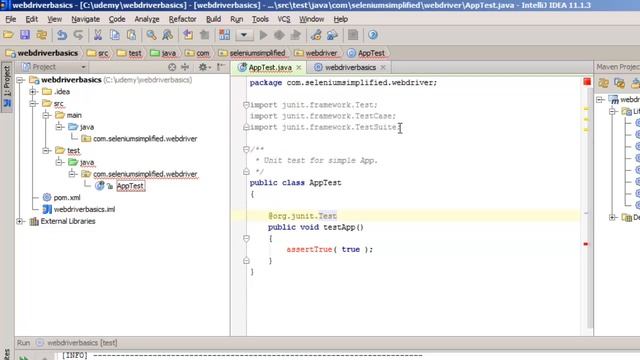This screenshot has height=360, width=640.
Task: Open the VCS menu
Action: (284, 19)
